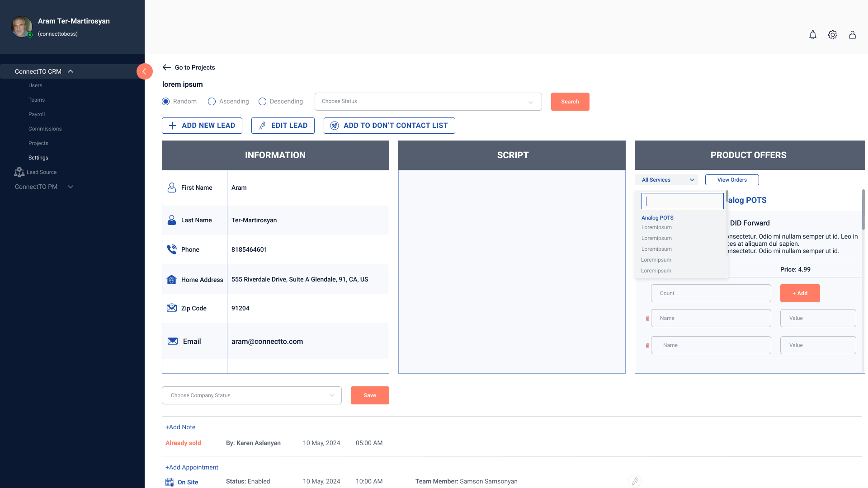Click the edit pencil icon on appointment row

pos(634,481)
